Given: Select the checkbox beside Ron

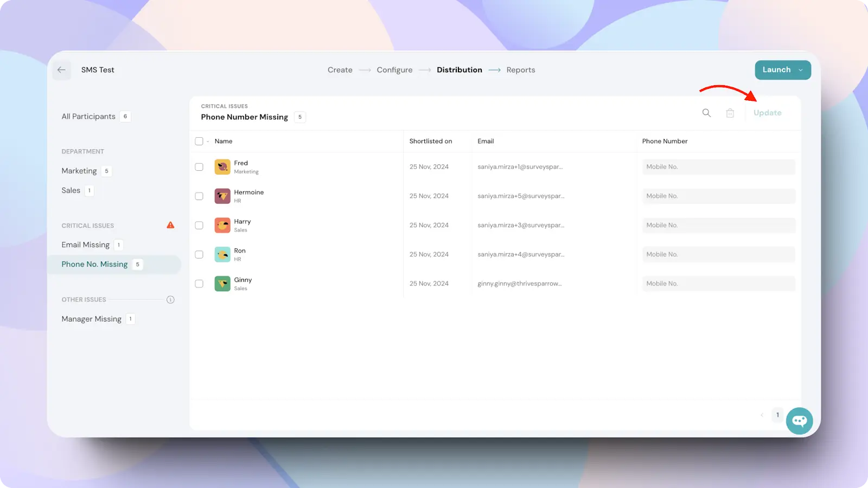Looking at the screenshot, I should click(199, 255).
